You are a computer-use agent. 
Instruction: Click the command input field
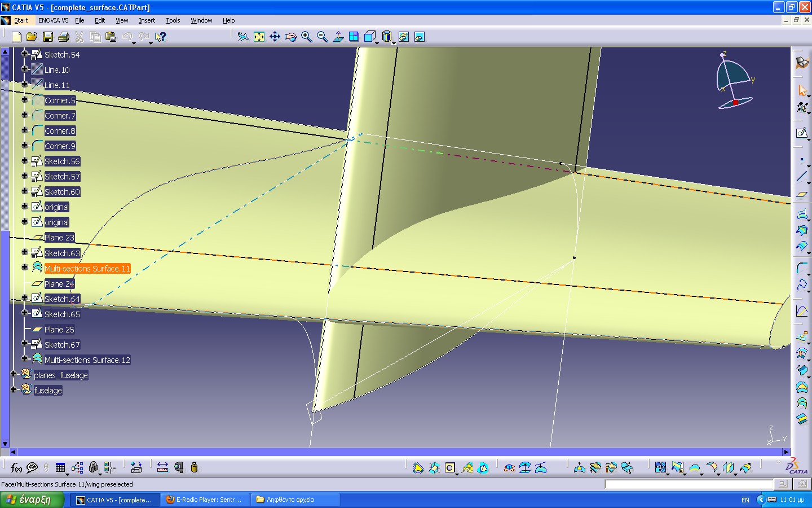tap(689, 484)
